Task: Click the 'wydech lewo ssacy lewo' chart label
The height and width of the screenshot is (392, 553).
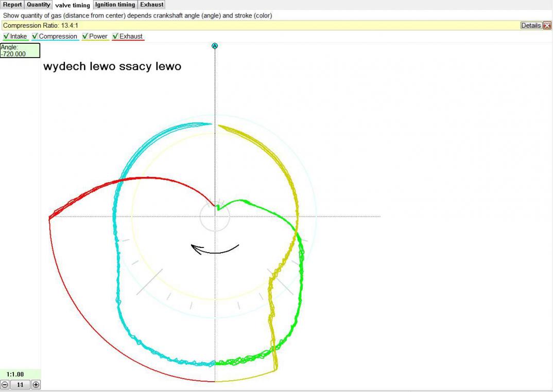Action: [x=112, y=66]
